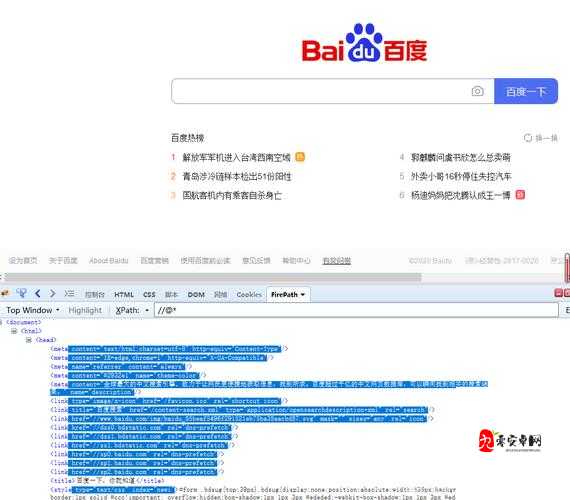Click the 换一换 refresh link
The height and width of the screenshot is (500, 570).
tap(546, 138)
